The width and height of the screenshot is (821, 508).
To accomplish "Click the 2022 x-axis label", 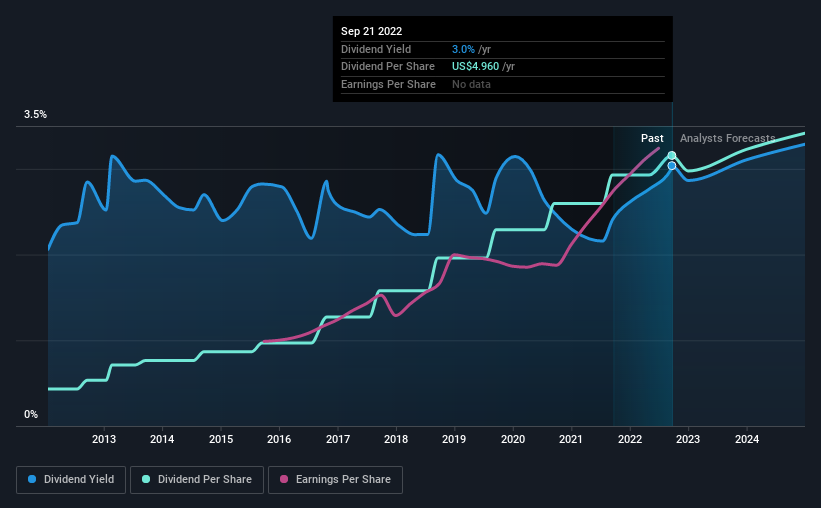I will (x=630, y=439).
